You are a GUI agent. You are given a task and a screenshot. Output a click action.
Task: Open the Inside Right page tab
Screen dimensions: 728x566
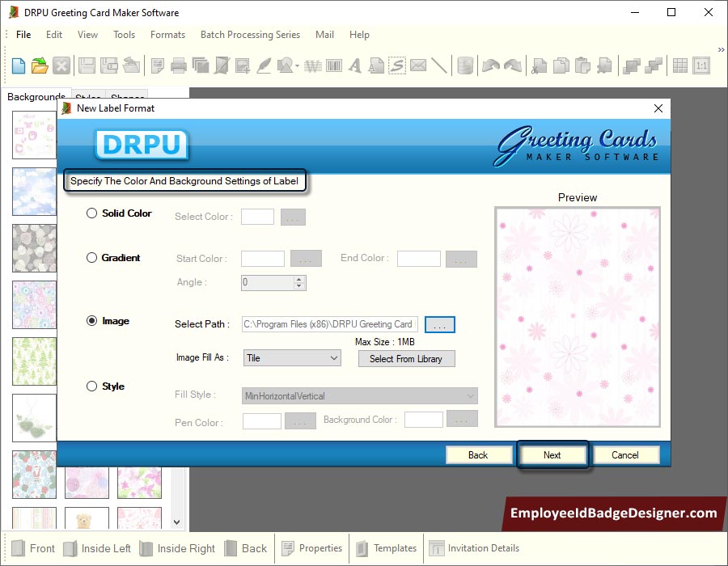[x=177, y=548]
